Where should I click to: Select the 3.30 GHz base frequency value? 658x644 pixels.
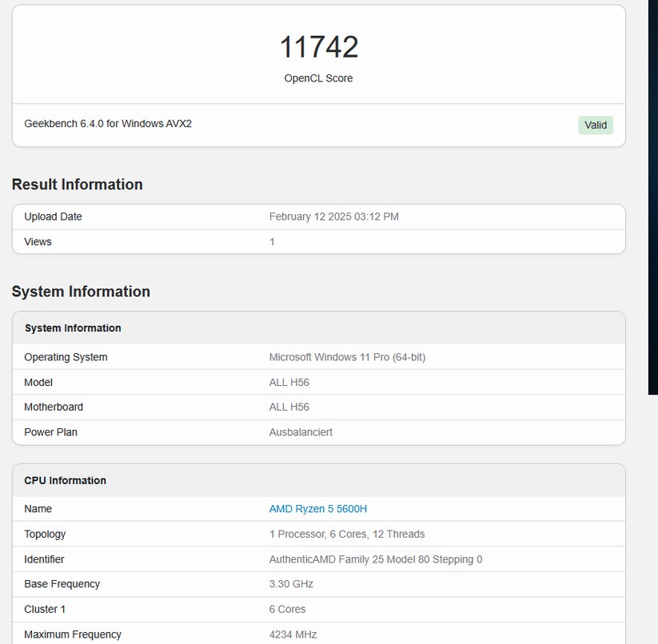[291, 584]
